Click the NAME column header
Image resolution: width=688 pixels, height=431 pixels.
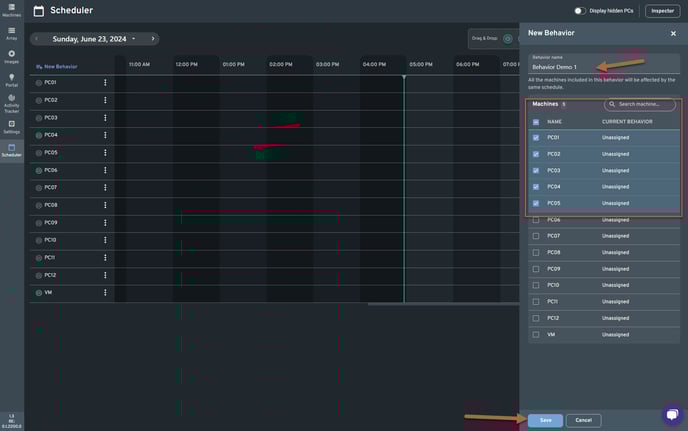(x=554, y=122)
